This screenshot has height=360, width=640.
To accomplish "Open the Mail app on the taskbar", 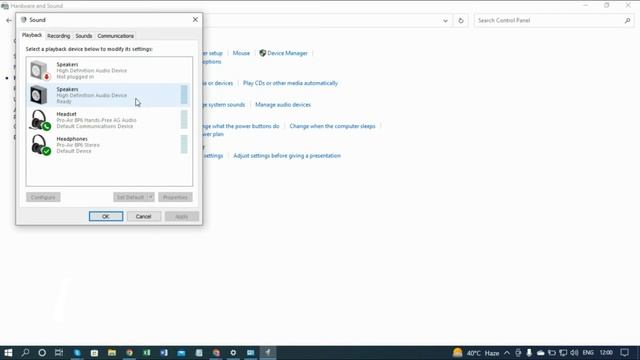I will coord(181,353).
